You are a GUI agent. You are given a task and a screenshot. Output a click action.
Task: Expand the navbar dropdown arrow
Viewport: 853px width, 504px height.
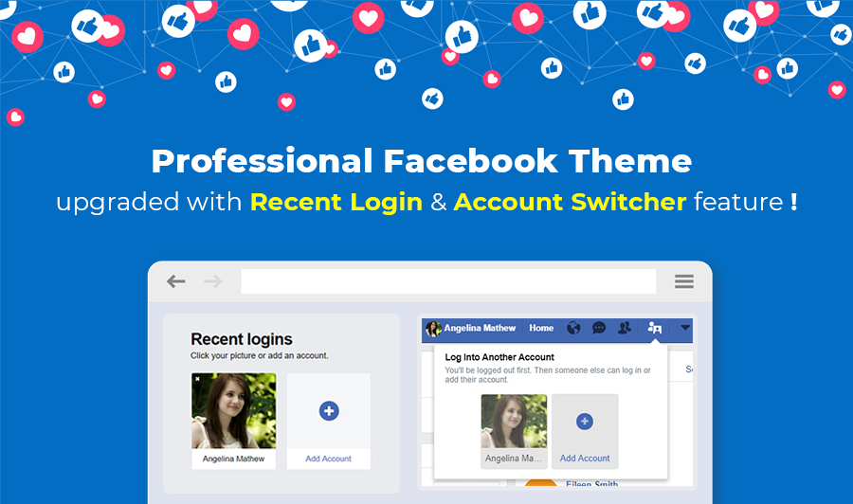pos(685,329)
